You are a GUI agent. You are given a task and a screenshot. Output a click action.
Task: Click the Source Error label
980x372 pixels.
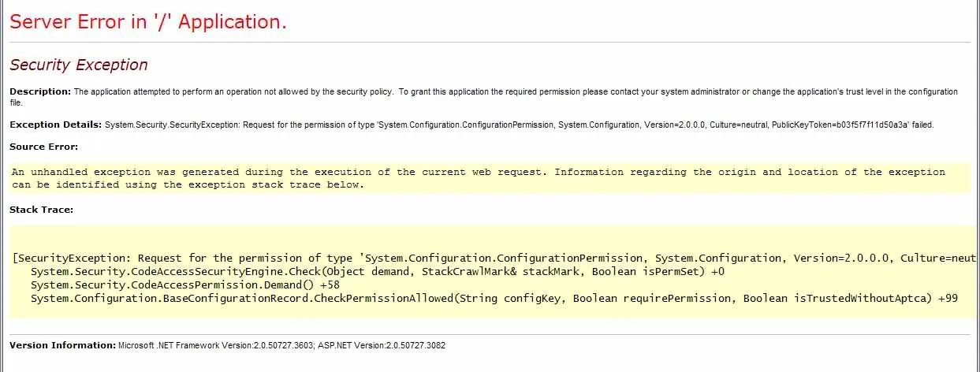click(43, 147)
